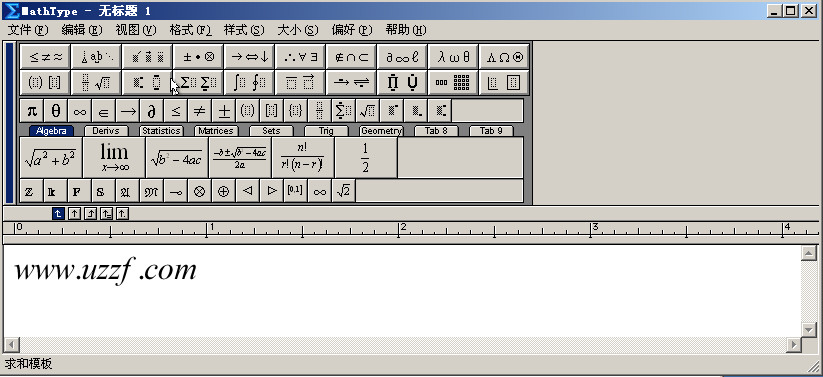
Task: Open the relational symbols palette (≤≠≈)
Action: pos(45,57)
